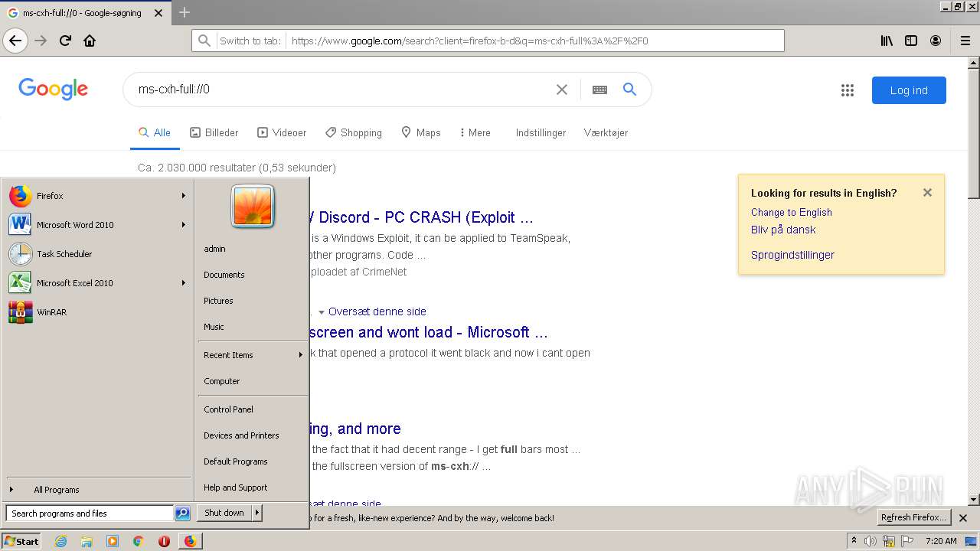Image resolution: width=980 pixels, height=551 pixels.
Task: Open Task Scheduler from Start menu
Action: [x=97, y=254]
